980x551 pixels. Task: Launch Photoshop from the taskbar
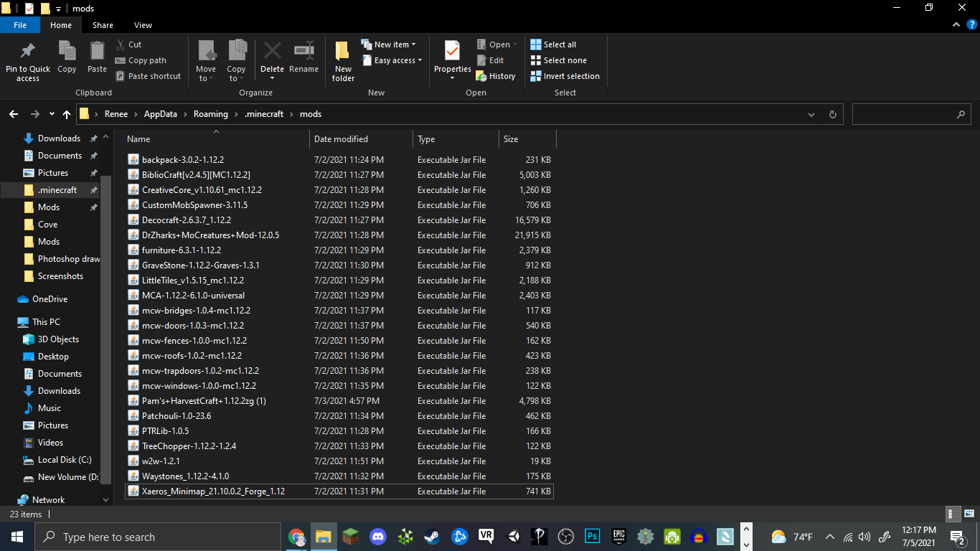click(593, 537)
